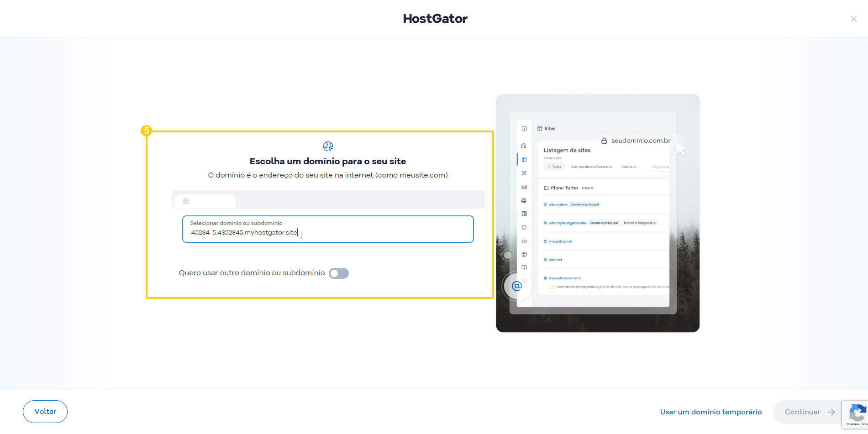
Task: Click the 'Usar um domínio temporário' link
Action: tap(711, 412)
